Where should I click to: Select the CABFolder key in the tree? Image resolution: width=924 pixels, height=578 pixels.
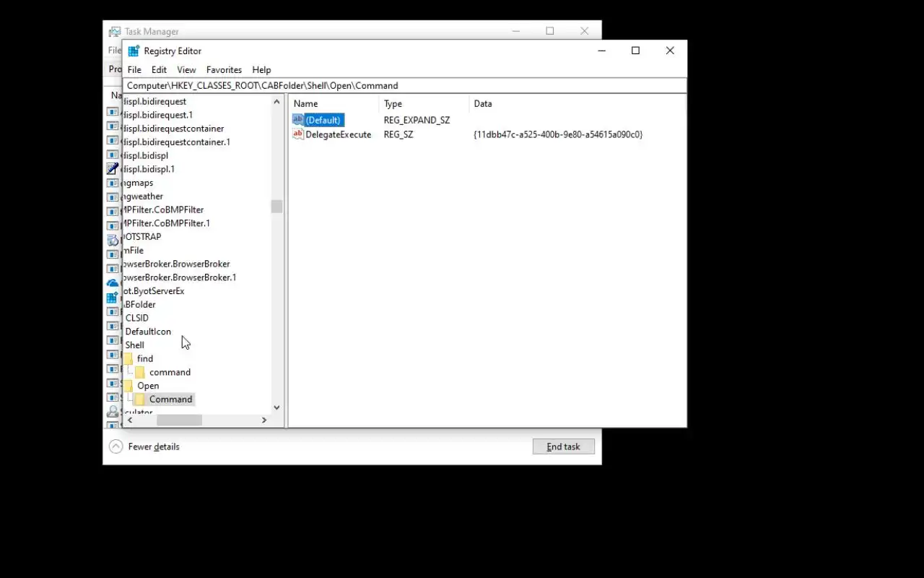point(139,304)
